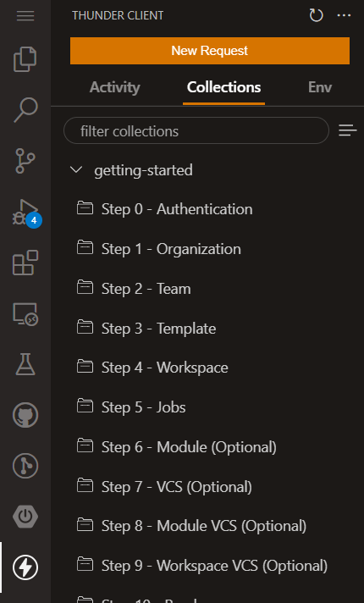Open the hamburger menu at top left
The image size is (364, 603).
(25, 16)
